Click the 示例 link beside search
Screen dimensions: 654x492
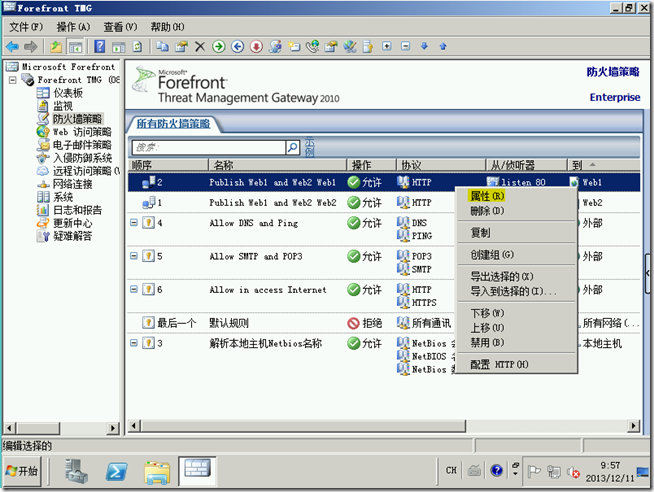click(309, 147)
